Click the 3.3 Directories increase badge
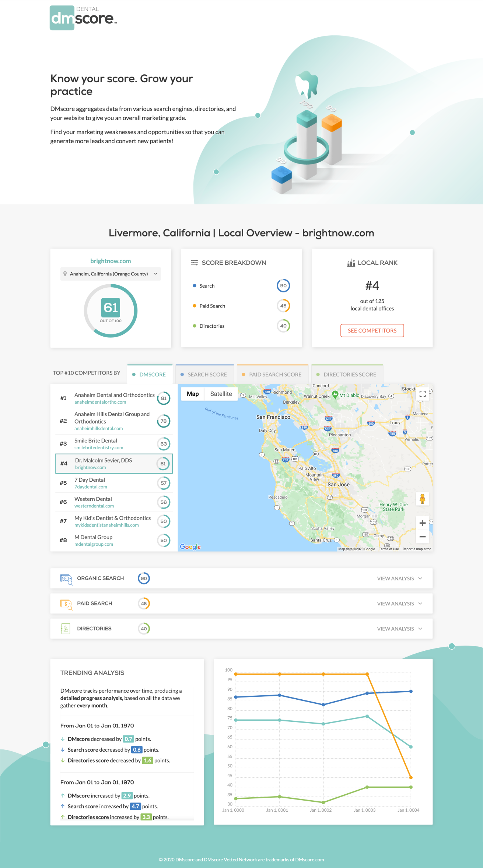The image size is (483, 868). click(x=146, y=817)
